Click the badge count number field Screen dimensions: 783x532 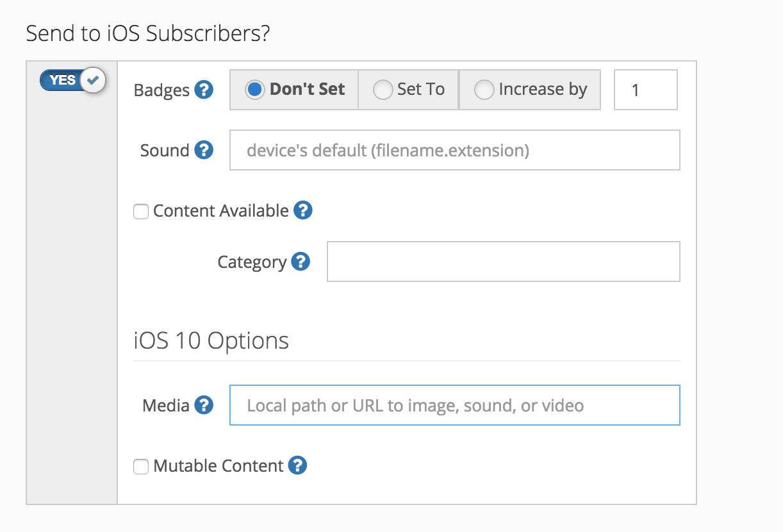point(645,90)
